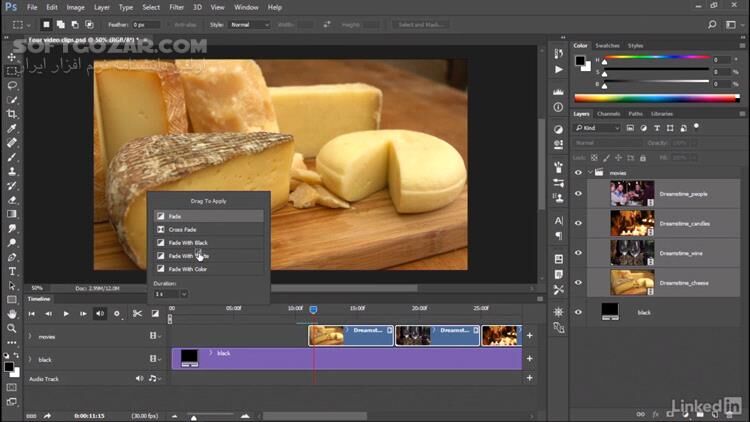Open movies track filmstrip menu
This screenshot has width=750, height=422.
tap(155, 336)
